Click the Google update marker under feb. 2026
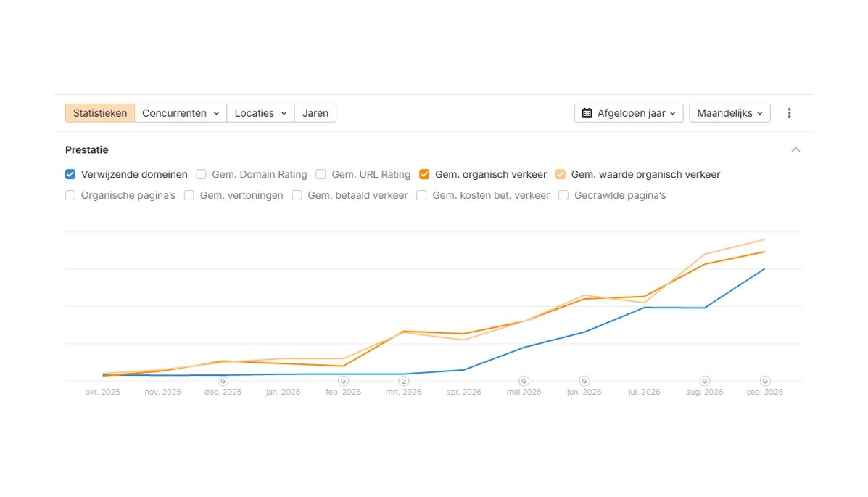The height and width of the screenshot is (497, 868). pos(343,381)
